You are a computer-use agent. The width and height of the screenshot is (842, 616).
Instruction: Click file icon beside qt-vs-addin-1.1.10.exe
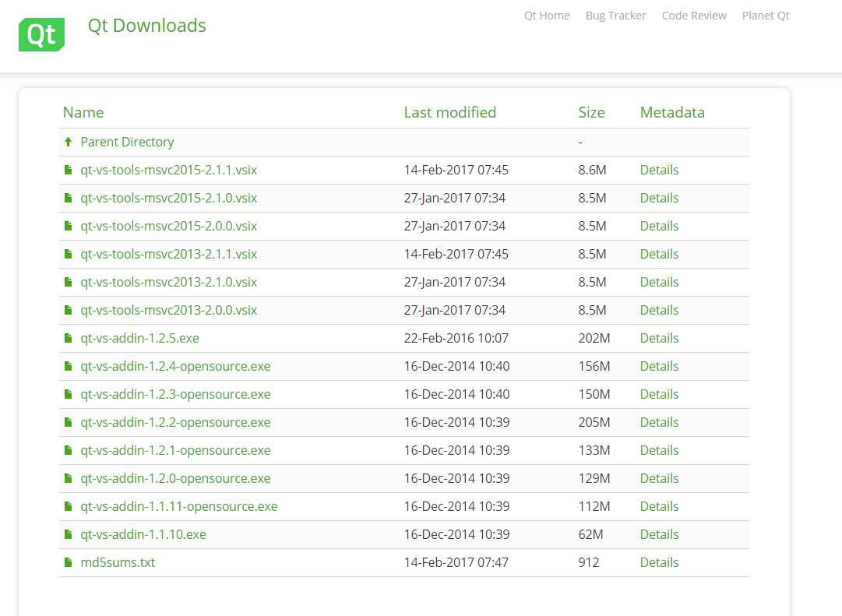(x=69, y=533)
